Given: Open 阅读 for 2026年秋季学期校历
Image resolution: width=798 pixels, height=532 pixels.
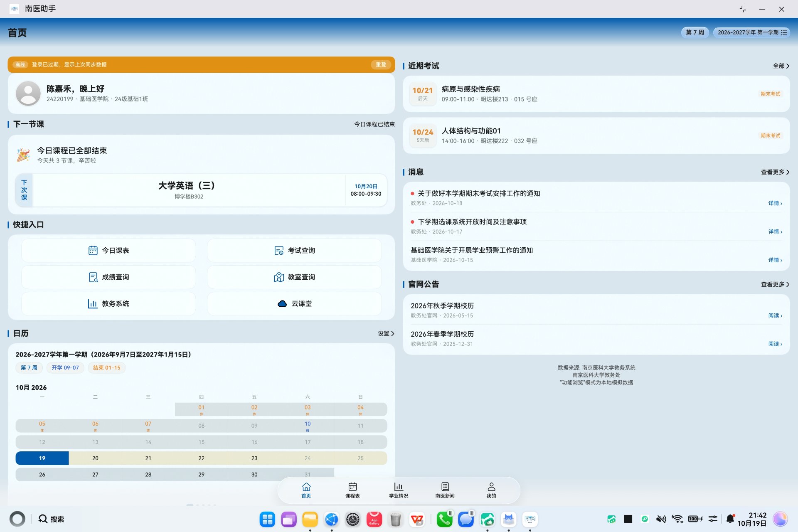Looking at the screenshot, I should tap(775, 316).
